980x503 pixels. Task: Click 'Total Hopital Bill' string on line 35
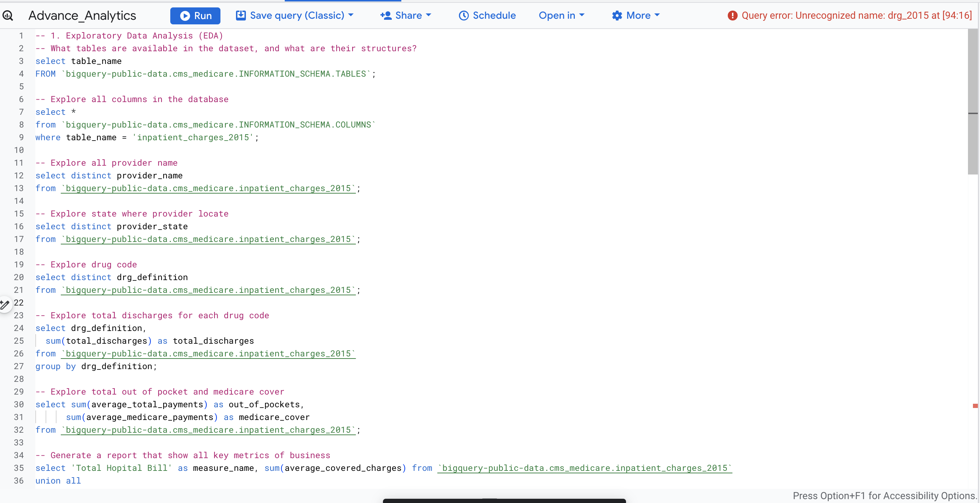(122, 468)
